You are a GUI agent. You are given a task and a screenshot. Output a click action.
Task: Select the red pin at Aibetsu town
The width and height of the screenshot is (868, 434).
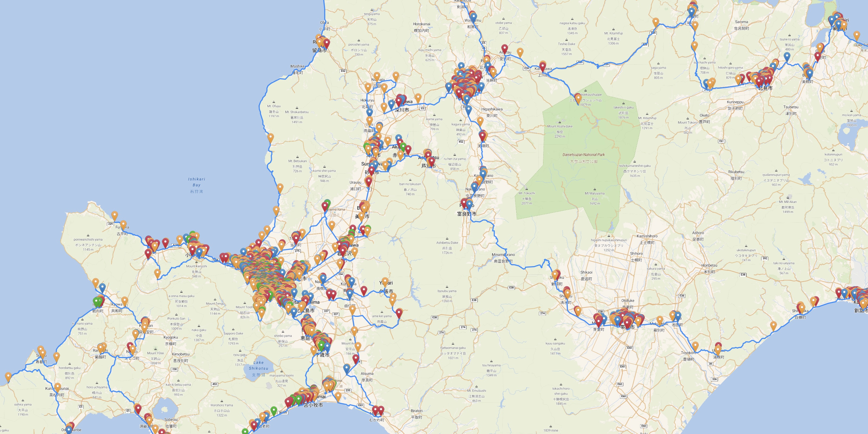click(505, 49)
